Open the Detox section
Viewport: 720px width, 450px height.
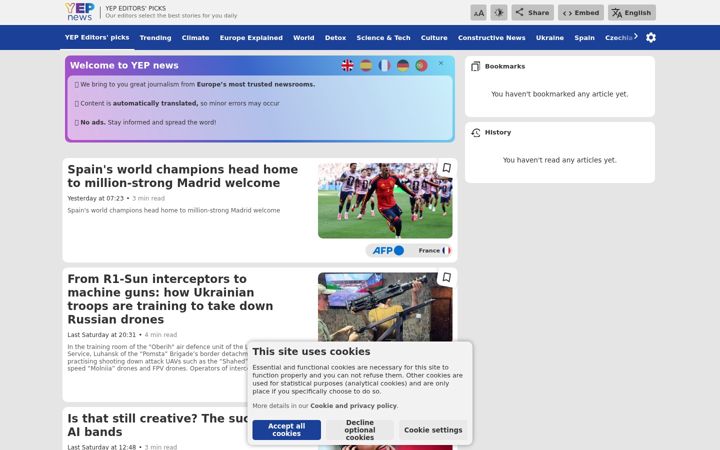tap(335, 38)
